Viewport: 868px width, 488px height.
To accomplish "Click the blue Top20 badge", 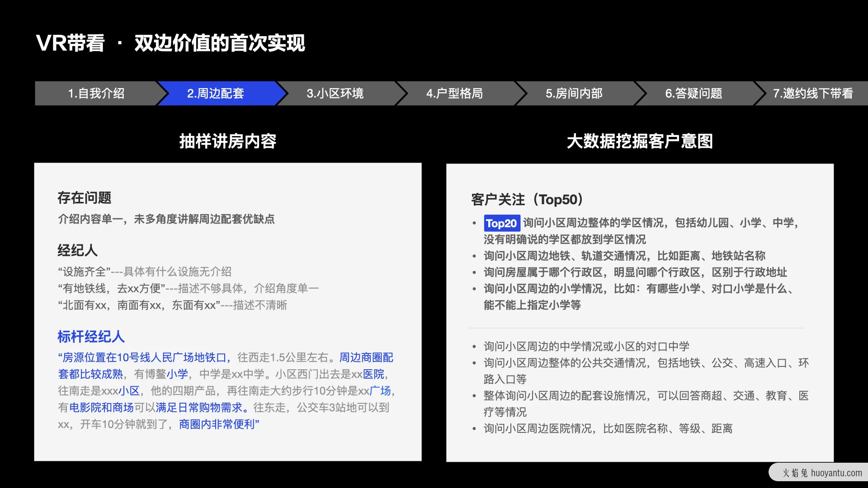I will (x=501, y=223).
